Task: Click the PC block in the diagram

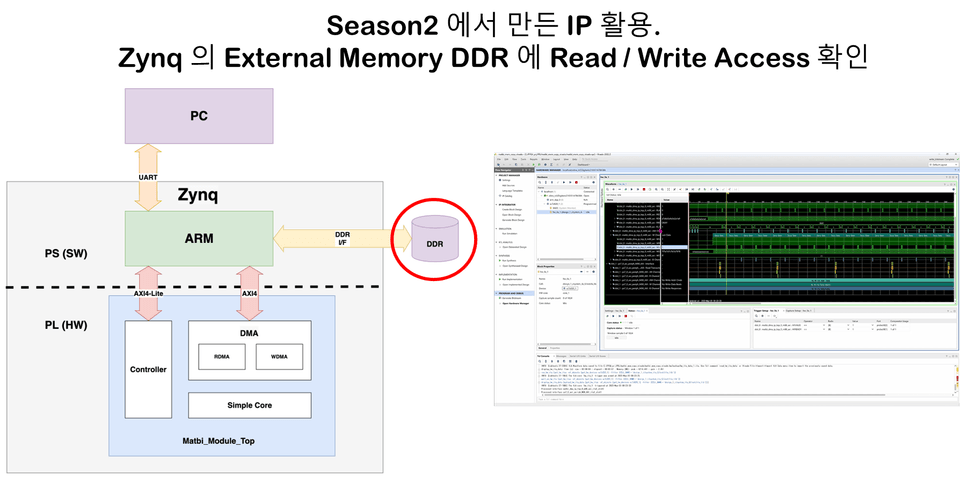Action: point(199,116)
